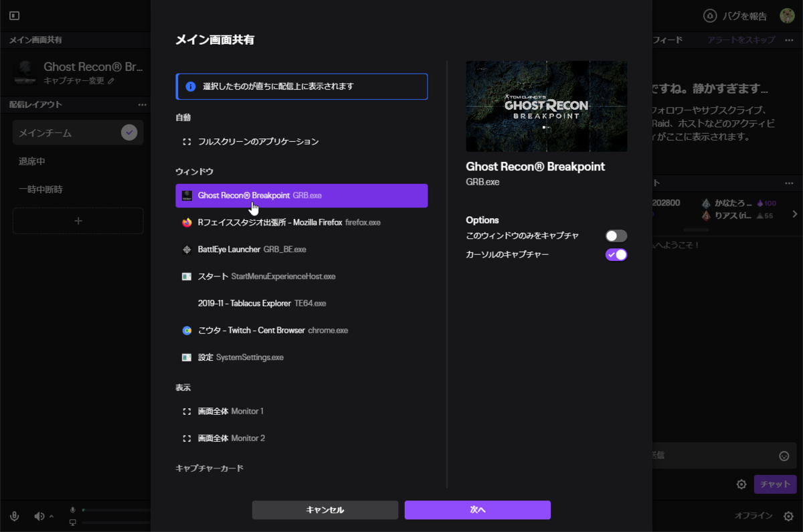Enable このウィンドウのみをキャプチャ toggle
803x532 pixels.
[x=616, y=236]
